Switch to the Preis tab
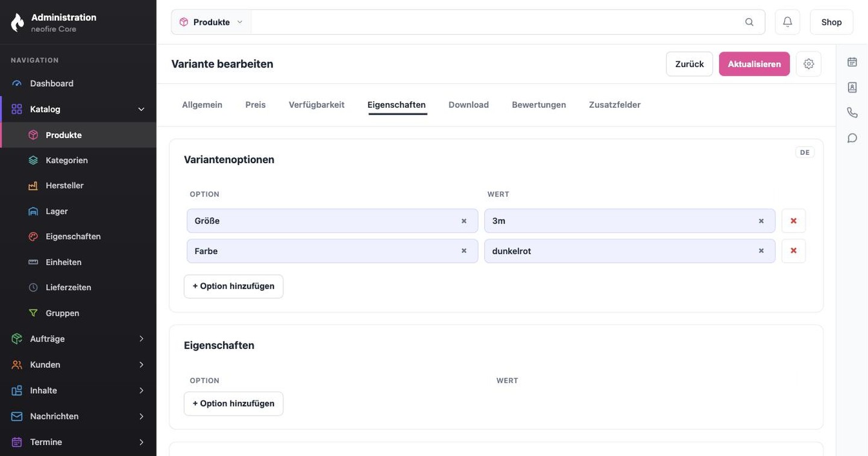Viewport: 868px width, 456px height. 256,105
